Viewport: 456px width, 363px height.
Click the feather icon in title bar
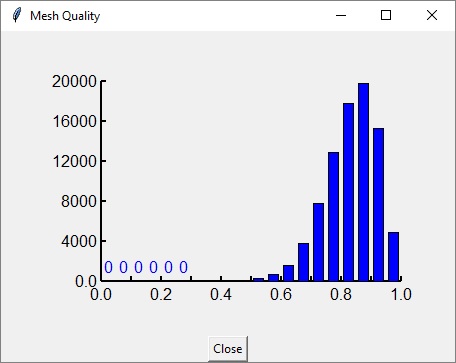click(x=17, y=15)
